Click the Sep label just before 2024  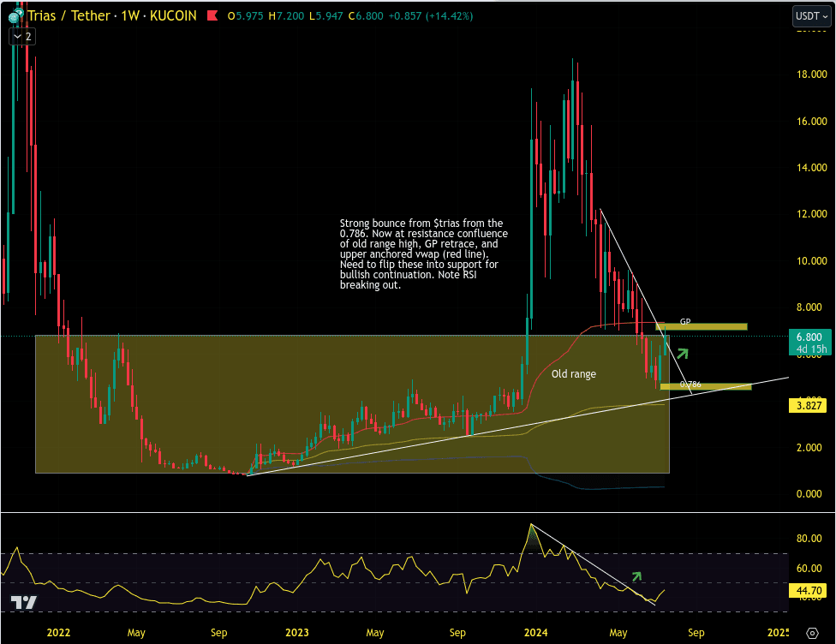click(x=457, y=633)
